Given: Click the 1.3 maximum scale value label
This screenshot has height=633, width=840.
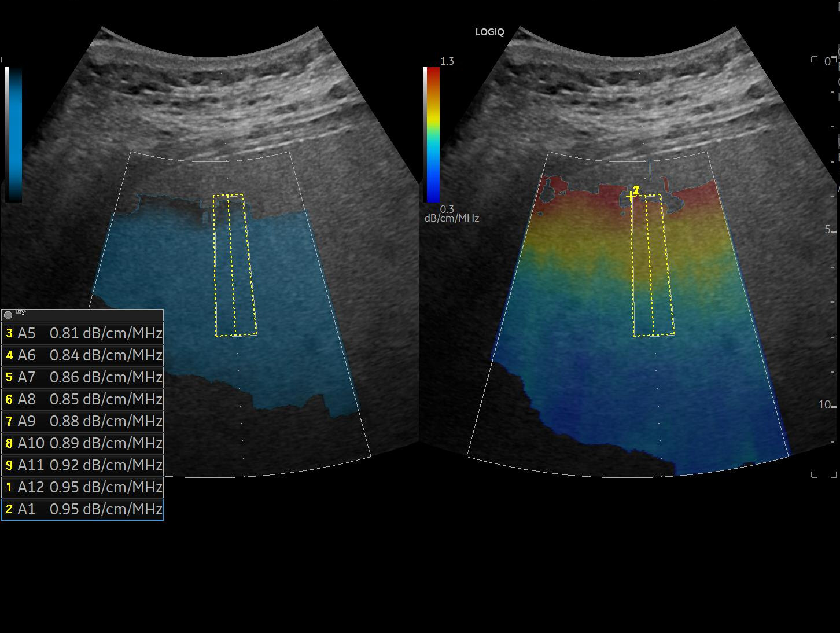Looking at the screenshot, I should (x=447, y=61).
